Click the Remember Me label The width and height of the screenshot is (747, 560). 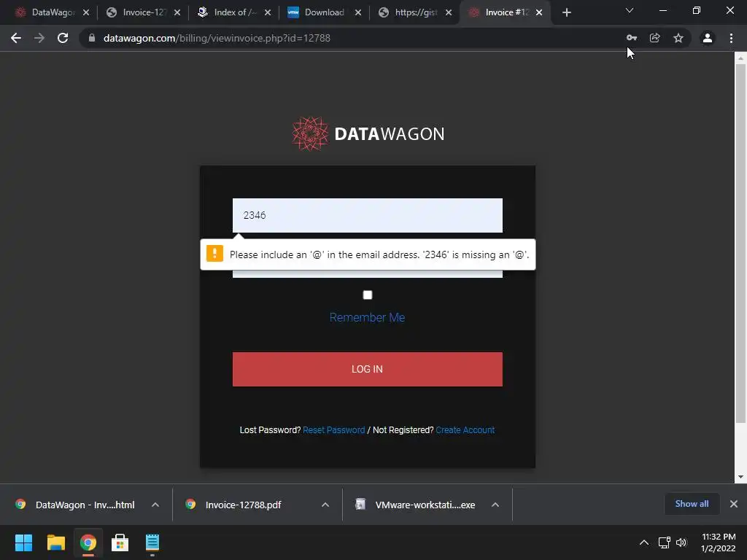[368, 318]
